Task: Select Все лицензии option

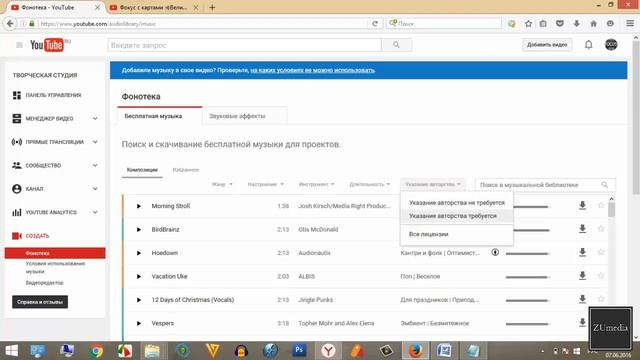Action: pyautogui.click(x=457, y=234)
